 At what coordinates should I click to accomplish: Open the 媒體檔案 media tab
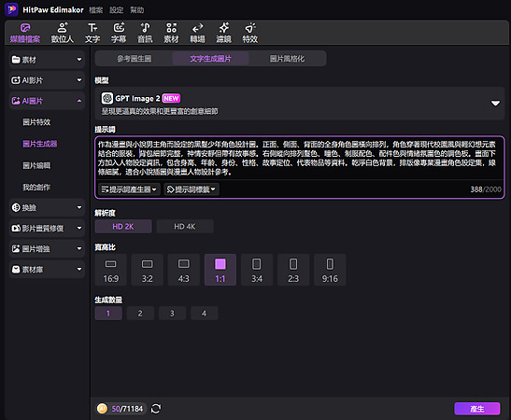25,34
